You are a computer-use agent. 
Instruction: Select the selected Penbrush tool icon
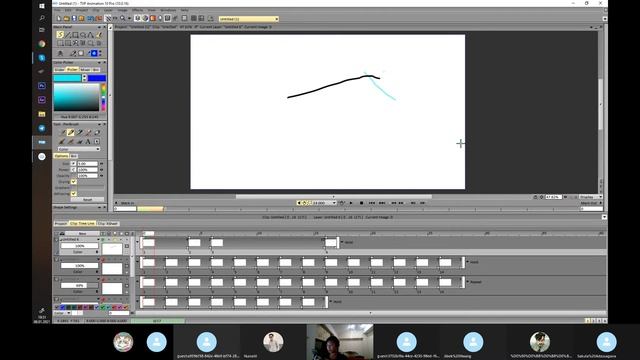[x=71, y=132]
